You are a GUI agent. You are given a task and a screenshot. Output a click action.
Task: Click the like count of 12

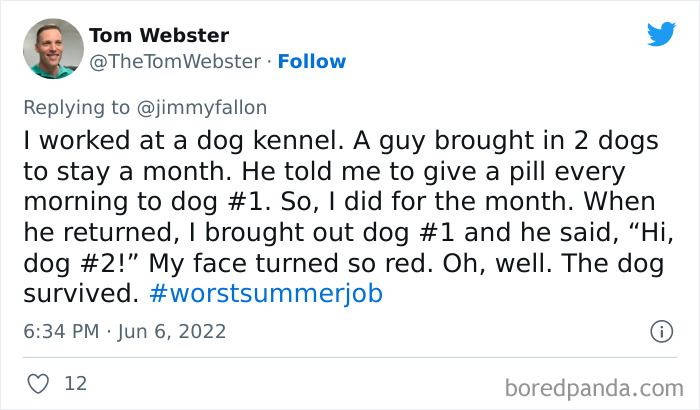coord(73,382)
